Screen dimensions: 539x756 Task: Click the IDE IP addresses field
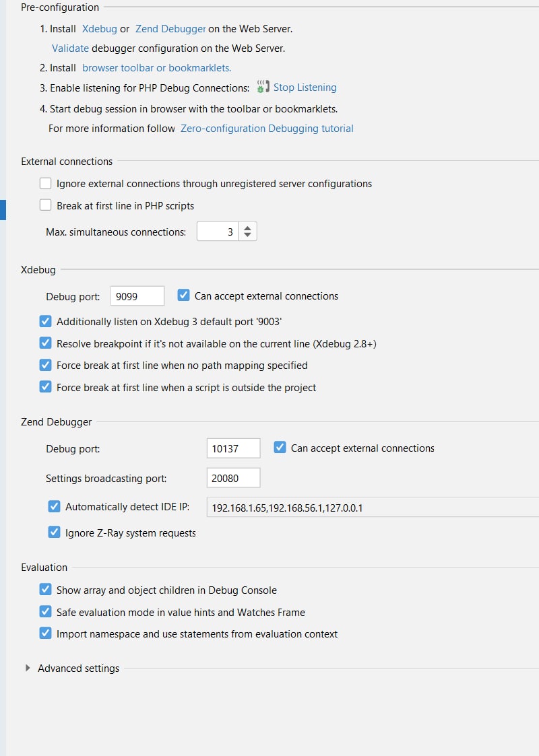coord(373,508)
